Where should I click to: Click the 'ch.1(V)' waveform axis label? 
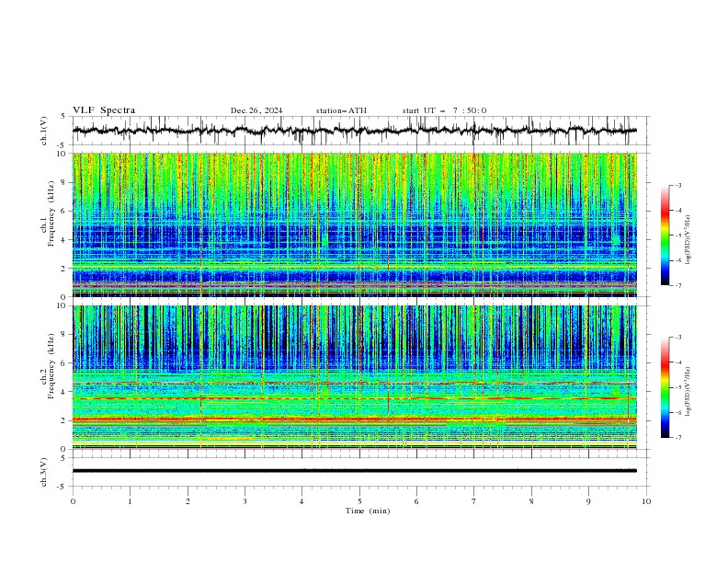click(x=44, y=131)
